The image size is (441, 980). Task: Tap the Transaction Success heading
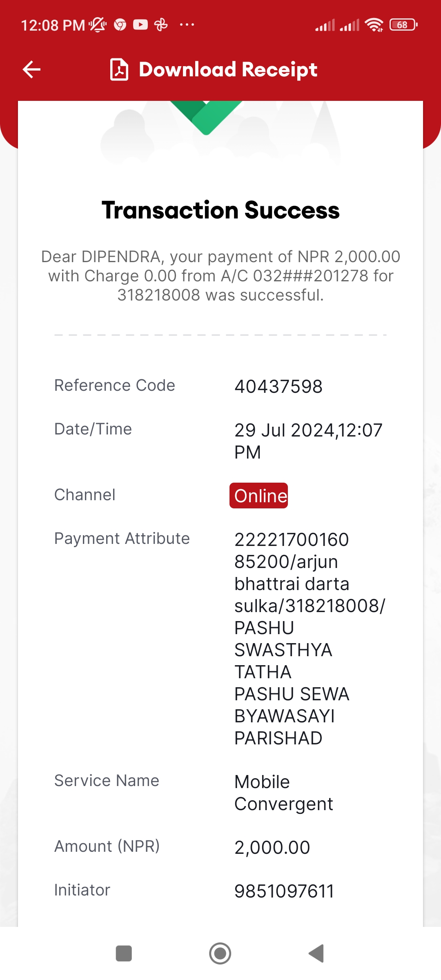click(220, 210)
